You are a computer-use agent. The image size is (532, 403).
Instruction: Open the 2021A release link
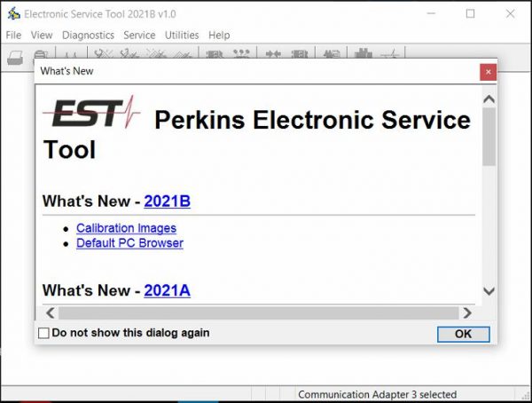[x=167, y=290]
